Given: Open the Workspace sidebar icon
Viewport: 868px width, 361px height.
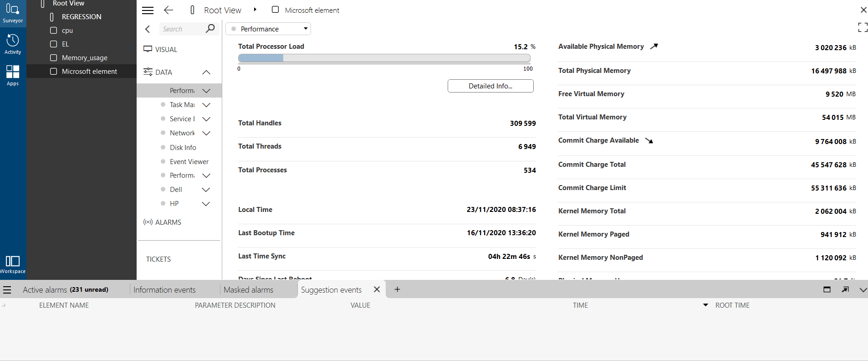Looking at the screenshot, I should point(13,264).
